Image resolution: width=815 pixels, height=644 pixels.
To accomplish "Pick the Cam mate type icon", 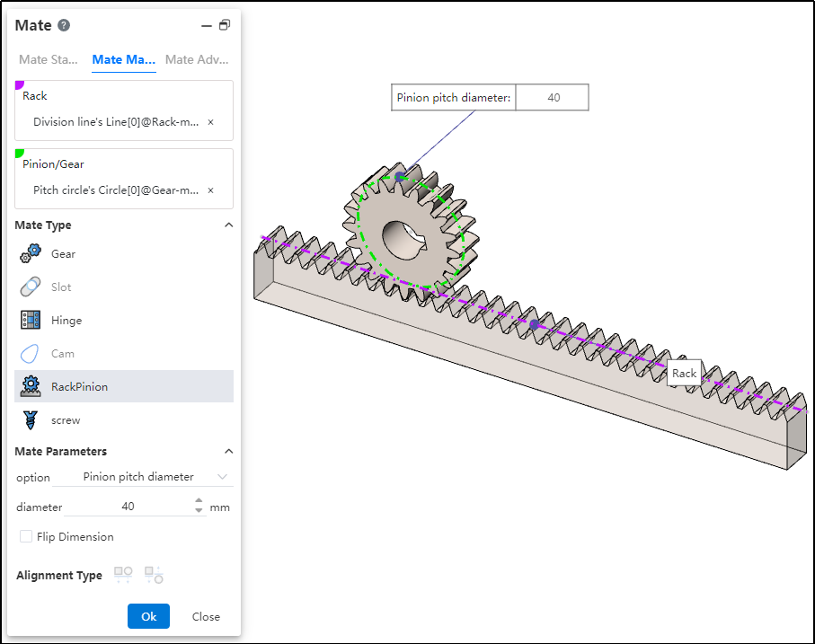I will (x=31, y=354).
